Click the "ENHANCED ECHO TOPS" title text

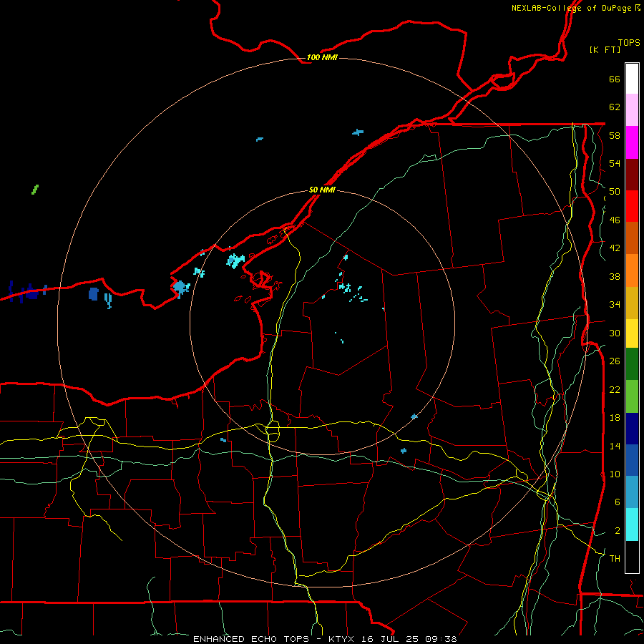coord(251,639)
